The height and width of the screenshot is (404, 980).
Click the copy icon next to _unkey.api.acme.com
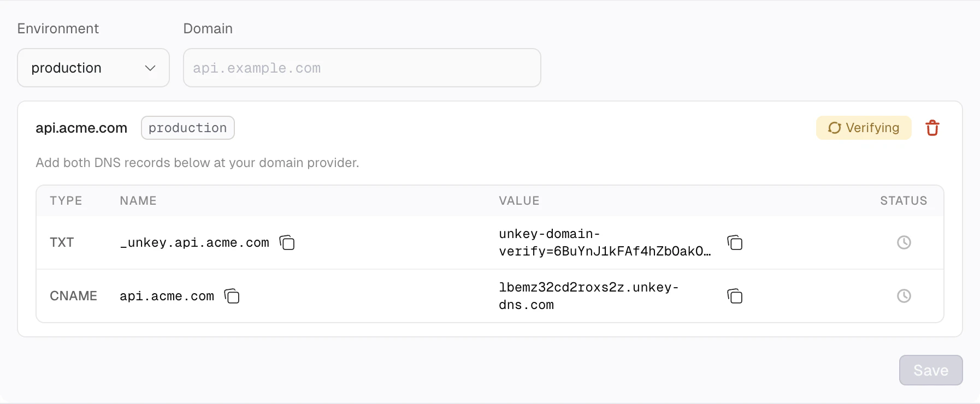click(x=287, y=243)
